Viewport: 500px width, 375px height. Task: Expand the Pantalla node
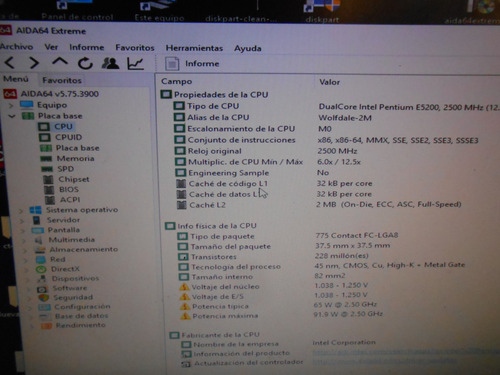23,231
